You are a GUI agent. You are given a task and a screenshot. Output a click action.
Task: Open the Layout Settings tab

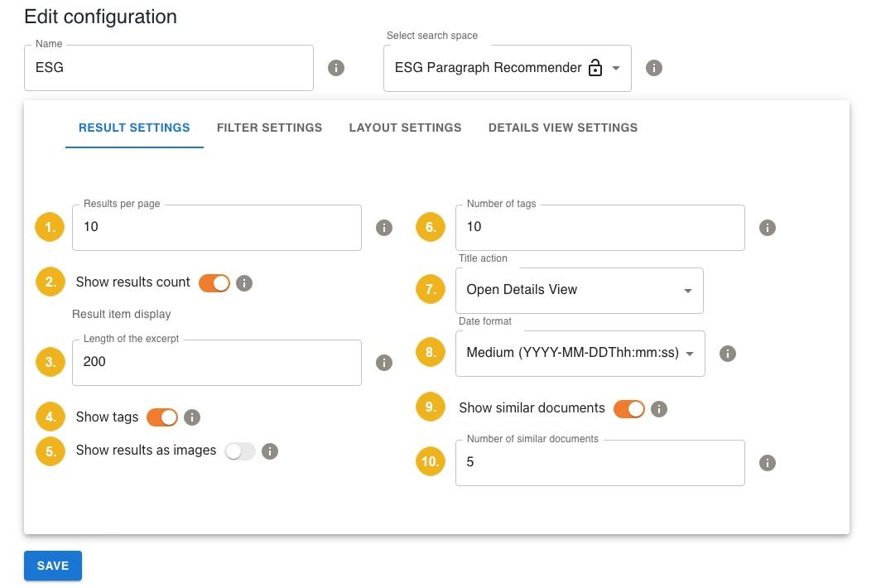tap(405, 128)
